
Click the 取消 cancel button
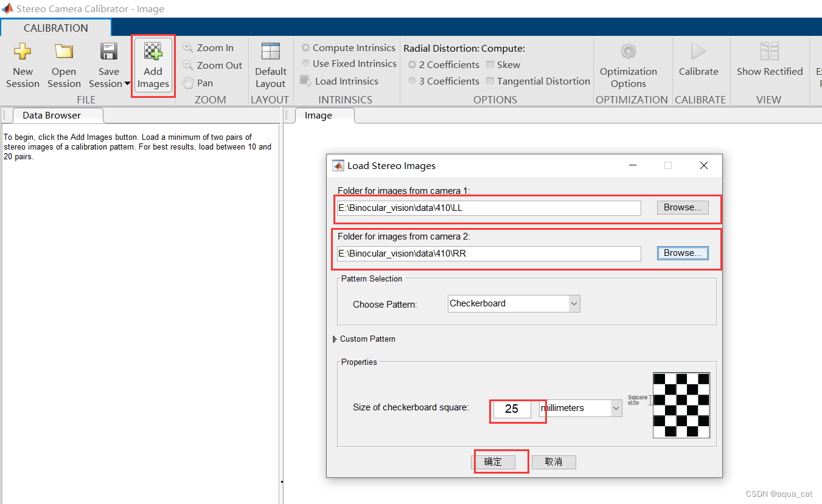(554, 462)
